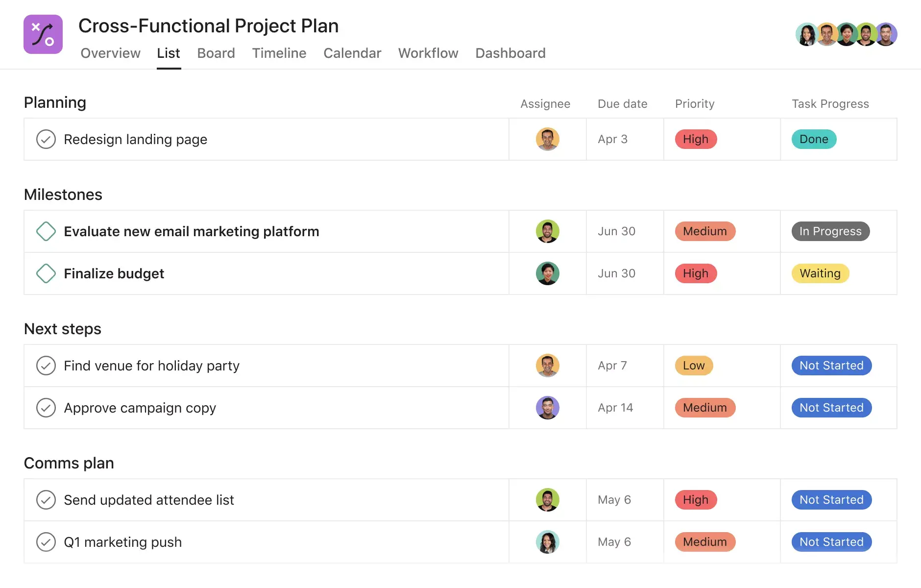
Task: Click the milestone diamond beside Evaluate new email marketing platform
Action: click(x=46, y=231)
